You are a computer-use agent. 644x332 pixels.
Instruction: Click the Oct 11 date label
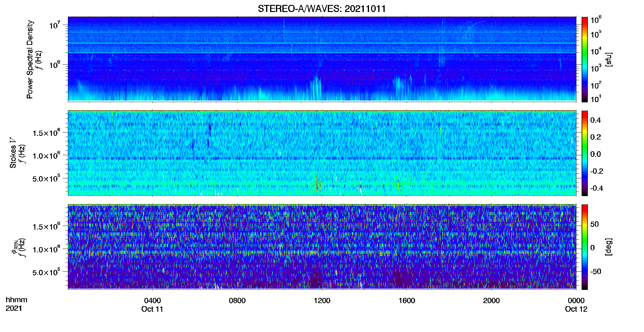coord(152,309)
